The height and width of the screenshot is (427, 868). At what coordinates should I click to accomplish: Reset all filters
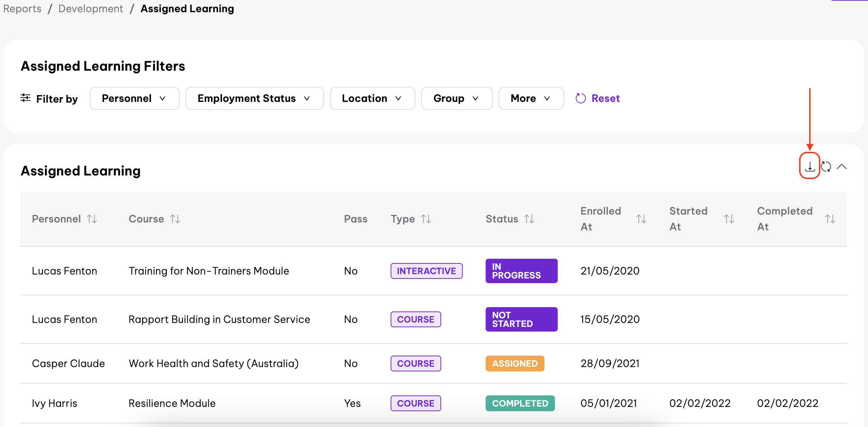tap(598, 98)
